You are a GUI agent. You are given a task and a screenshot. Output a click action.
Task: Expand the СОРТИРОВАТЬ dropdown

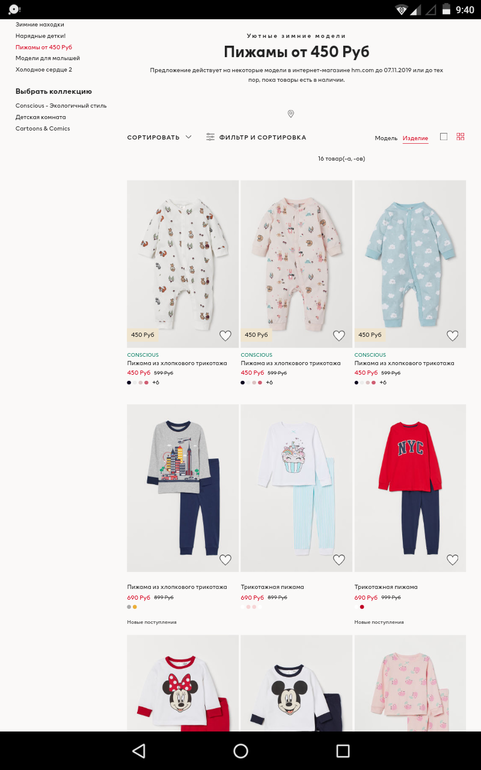(159, 138)
